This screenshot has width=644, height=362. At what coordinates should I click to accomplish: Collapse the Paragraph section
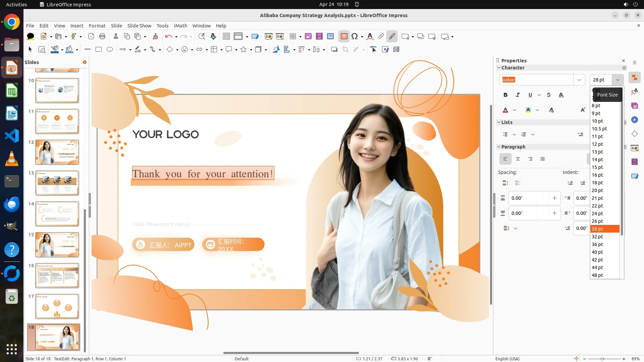499,147
